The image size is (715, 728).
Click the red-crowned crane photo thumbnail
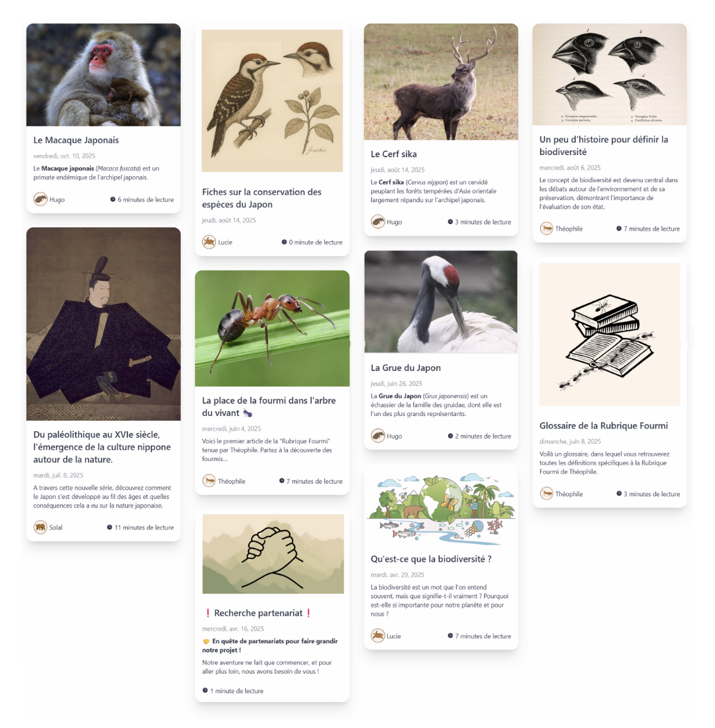pyautogui.click(x=441, y=302)
